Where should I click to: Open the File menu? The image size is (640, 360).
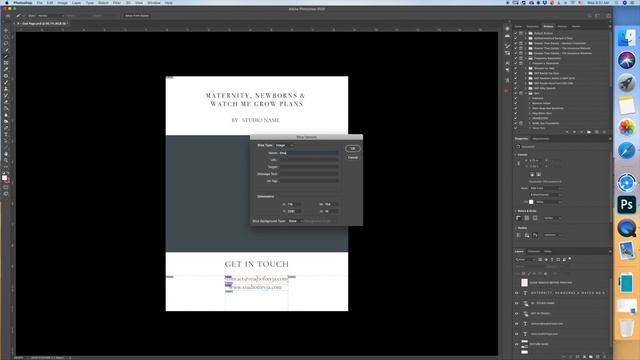pyautogui.click(x=39, y=2)
